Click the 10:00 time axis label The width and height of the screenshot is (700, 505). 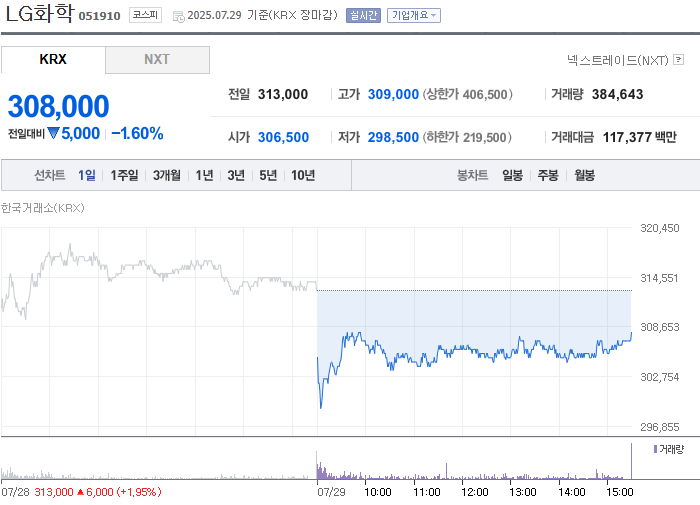click(x=378, y=492)
